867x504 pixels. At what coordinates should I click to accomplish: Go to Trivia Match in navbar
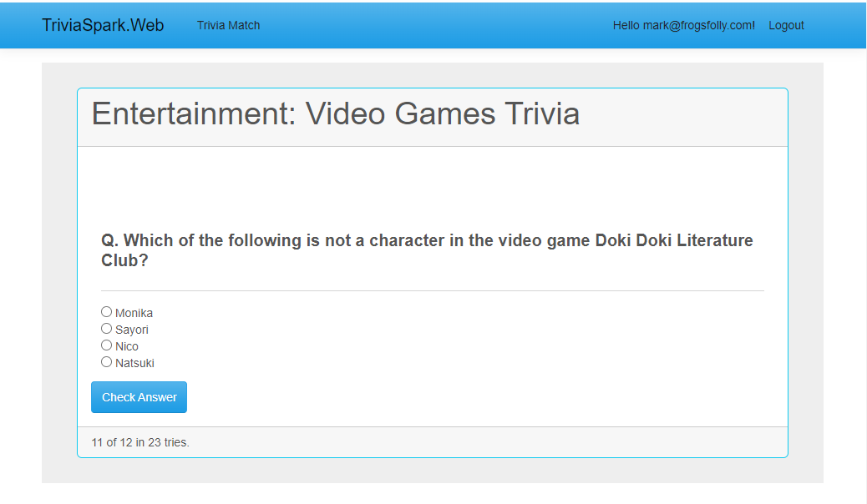coord(228,25)
